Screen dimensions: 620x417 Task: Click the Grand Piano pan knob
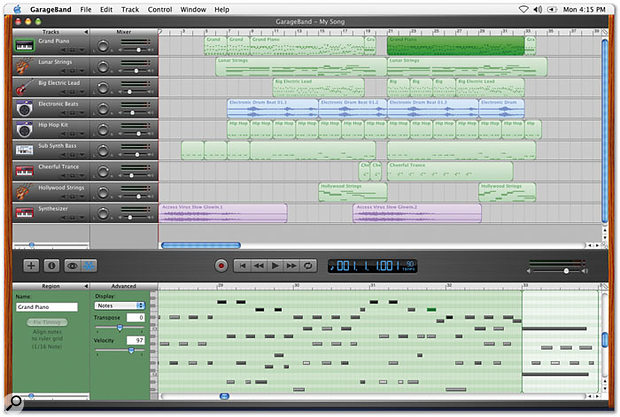point(103,46)
